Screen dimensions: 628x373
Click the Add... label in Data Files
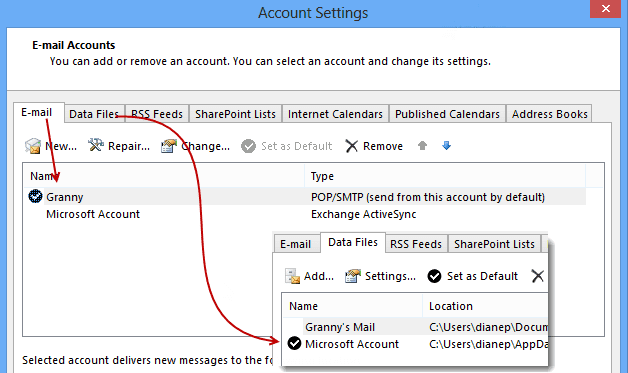319,276
